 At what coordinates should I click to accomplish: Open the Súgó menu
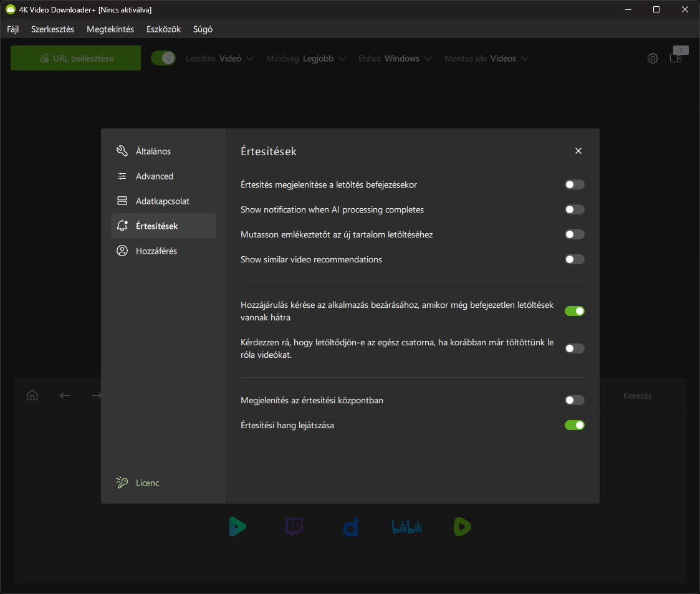click(x=203, y=29)
